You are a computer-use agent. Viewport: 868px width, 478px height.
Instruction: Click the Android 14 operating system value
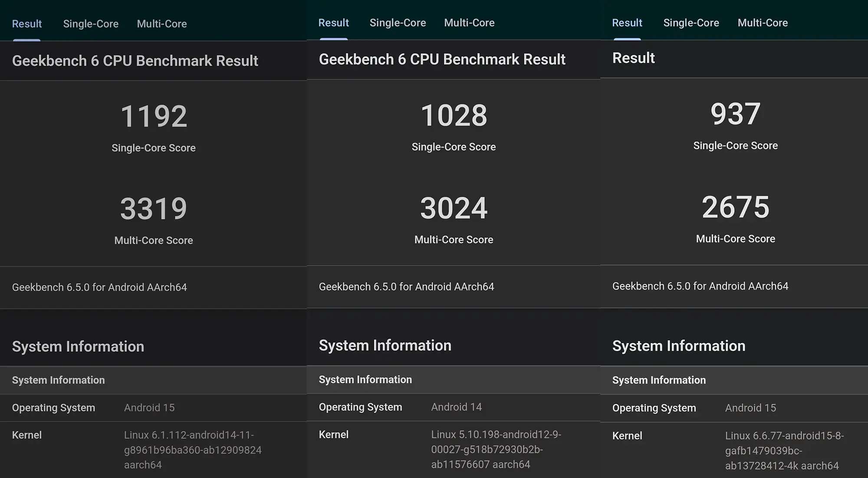456,407
